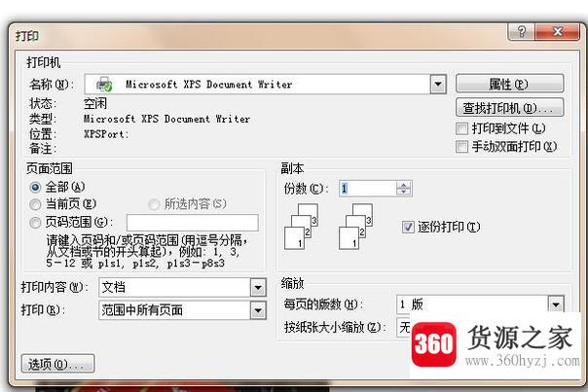
Task: Select 当前页 current page radio button
Action: pyautogui.click(x=35, y=204)
